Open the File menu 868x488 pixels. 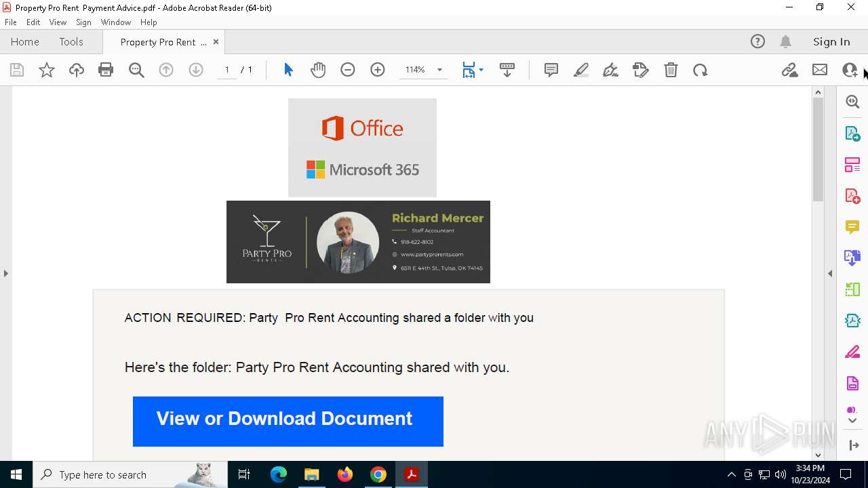11,22
